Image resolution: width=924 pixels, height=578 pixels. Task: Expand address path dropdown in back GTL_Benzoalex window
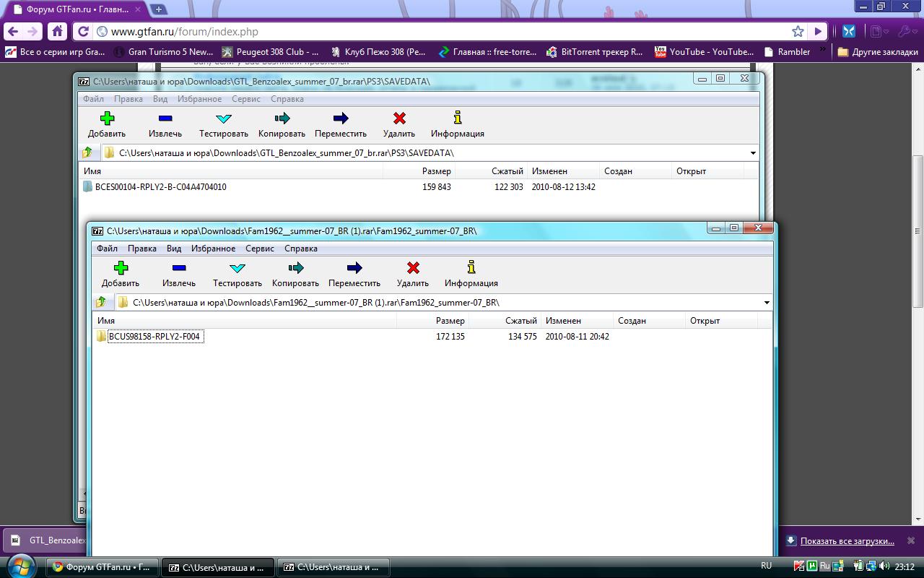point(752,152)
